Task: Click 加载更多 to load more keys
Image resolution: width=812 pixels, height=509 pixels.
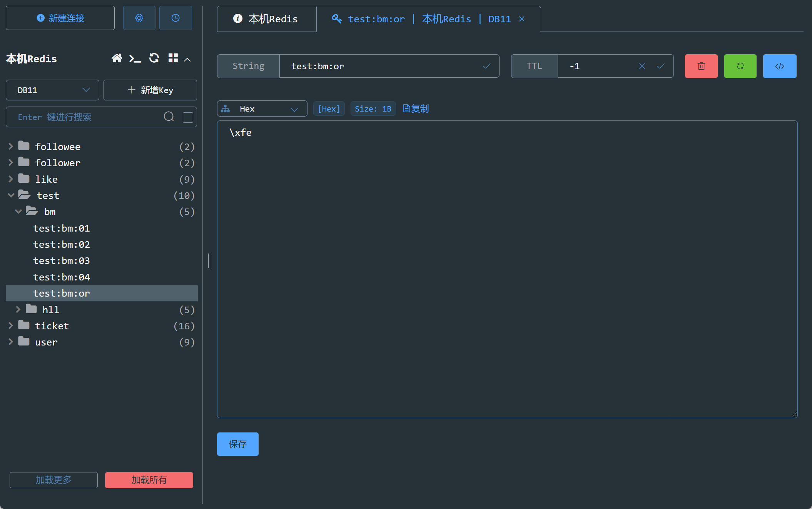Action: tap(53, 480)
